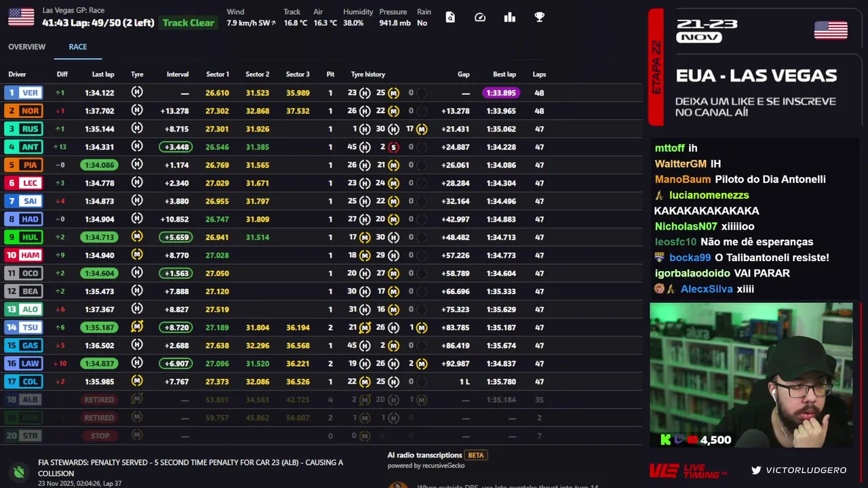Select the COL driver badge
868x488 pixels.
pyautogui.click(x=24, y=382)
